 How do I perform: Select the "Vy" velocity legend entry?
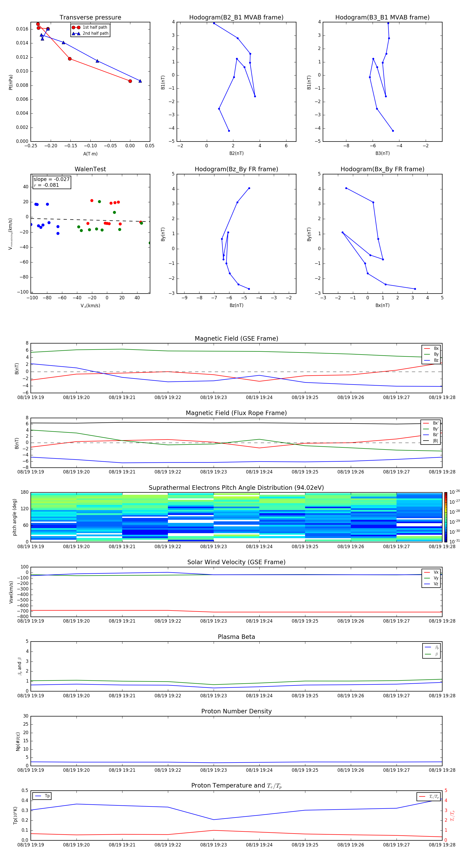point(431,578)
